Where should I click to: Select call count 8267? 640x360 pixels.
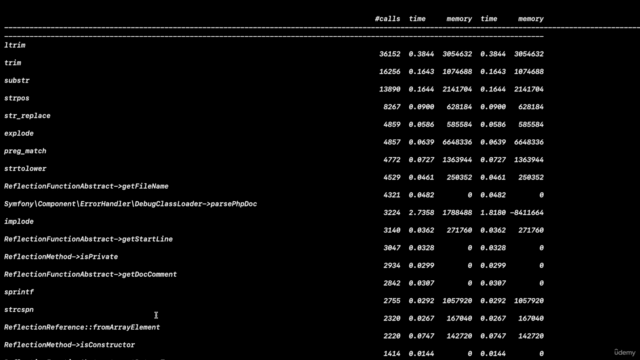pyautogui.click(x=392, y=107)
